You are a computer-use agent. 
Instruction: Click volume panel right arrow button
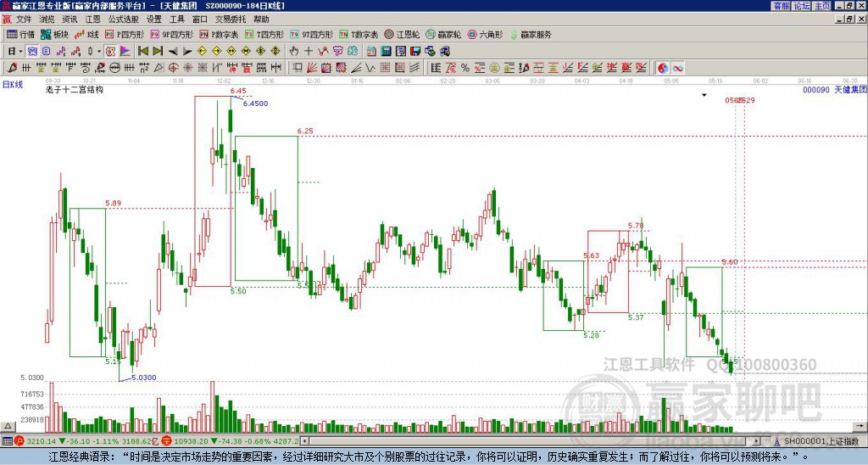861,427
